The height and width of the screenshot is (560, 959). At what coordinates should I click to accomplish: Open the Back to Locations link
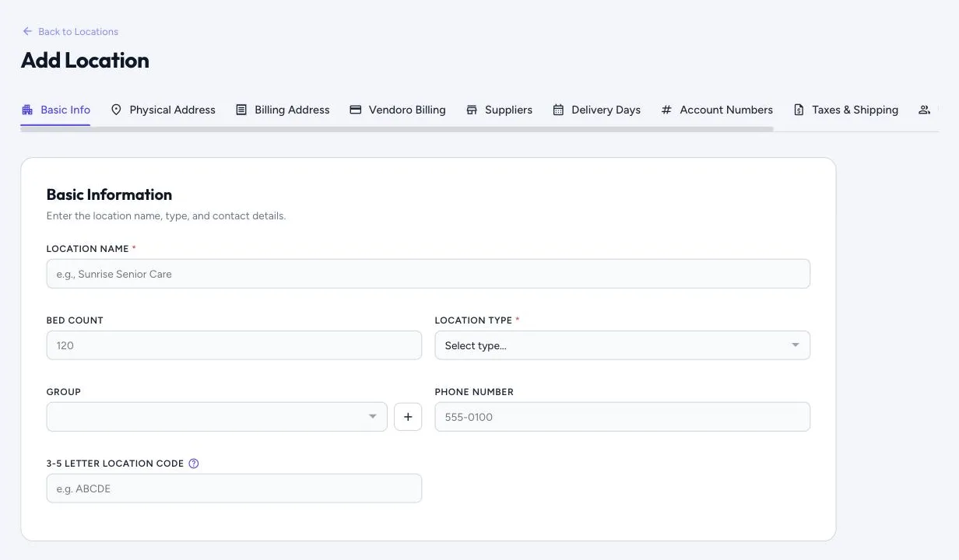coord(70,31)
